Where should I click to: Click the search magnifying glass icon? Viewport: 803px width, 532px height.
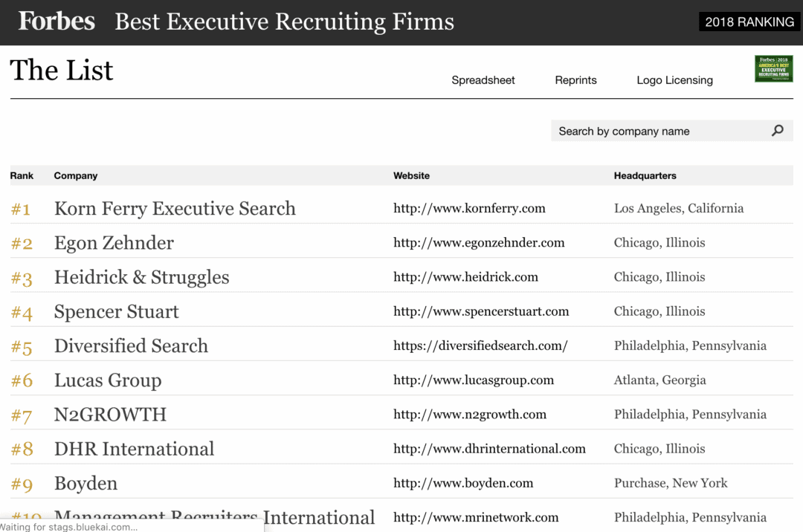(777, 130)
